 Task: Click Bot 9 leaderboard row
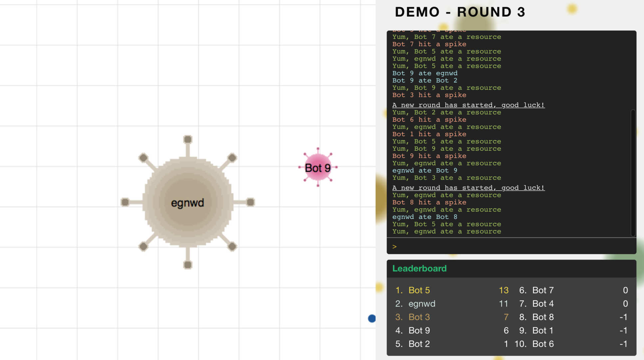(419, 330)
